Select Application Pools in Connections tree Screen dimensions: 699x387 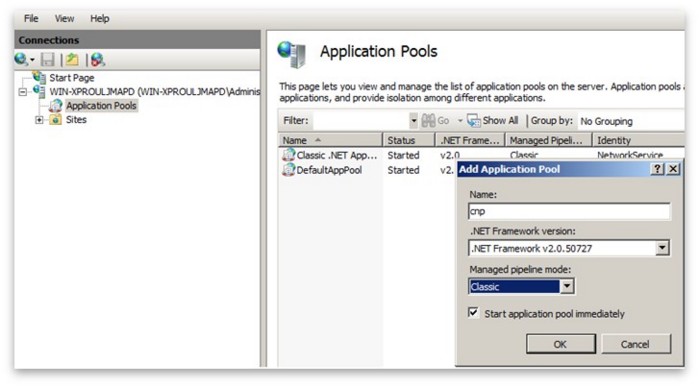[101, 106]
